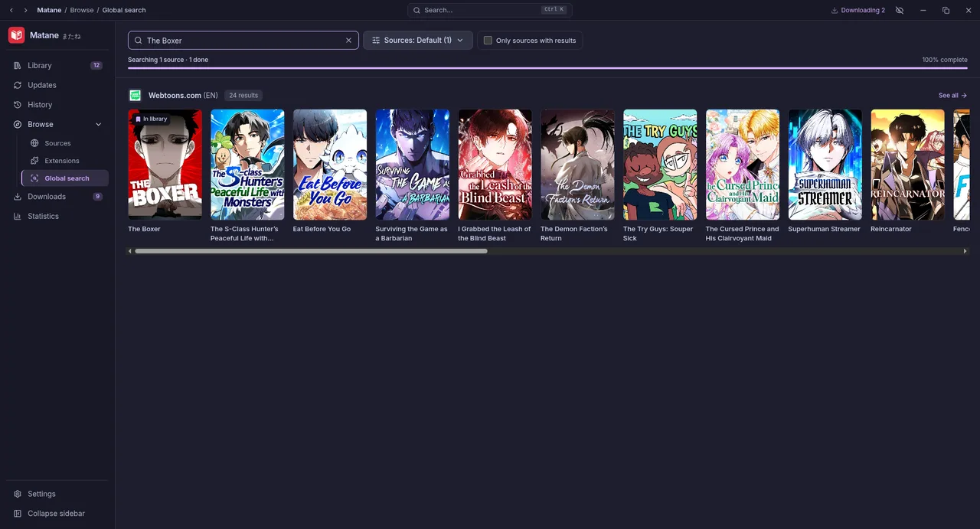Screen dimensions: 980x529
Task: Open Library in the sidebar
Action: pos(57,66)
